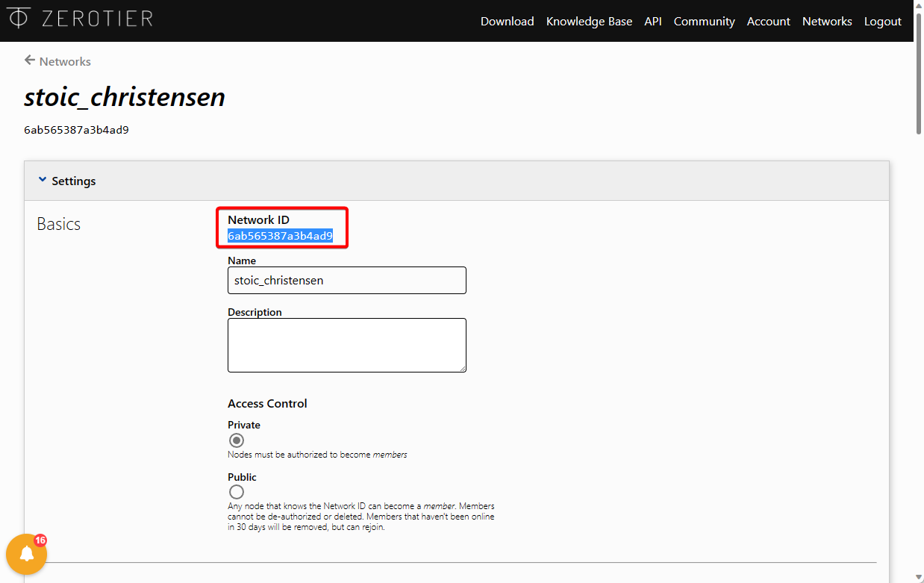Open Networks in the top navigation

tap(827, 21)
